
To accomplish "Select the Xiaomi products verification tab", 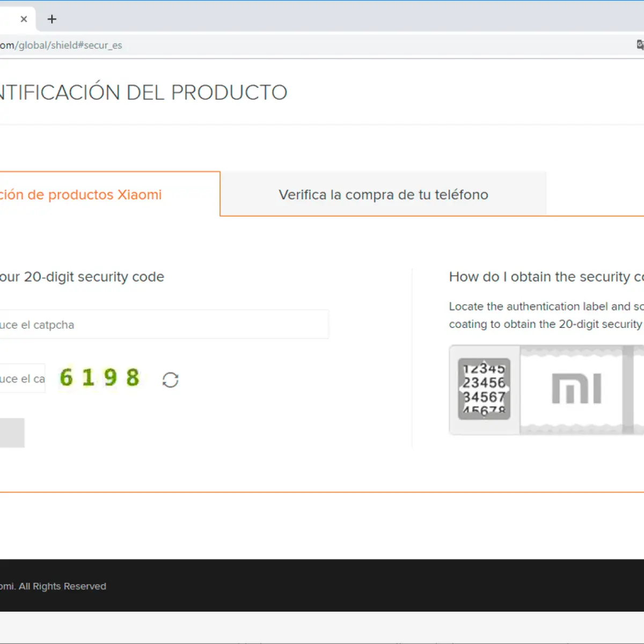I will click(x=109, y=194).
